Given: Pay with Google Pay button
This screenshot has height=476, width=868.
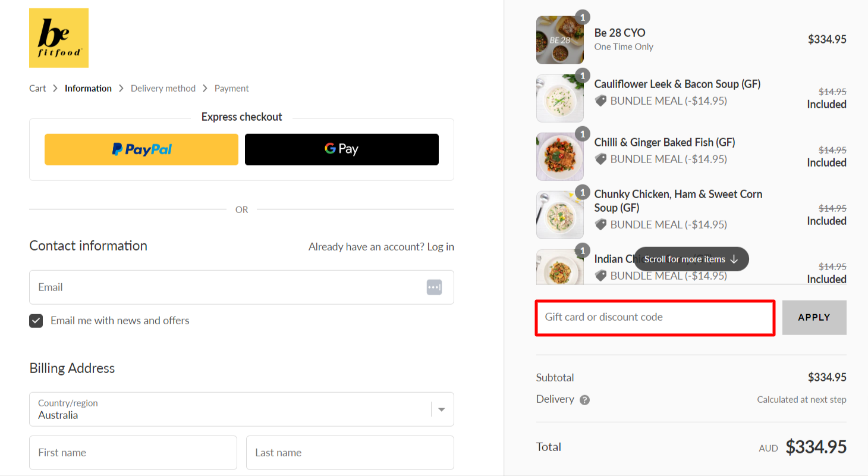Looking at the screenshot, I should 342,149.
